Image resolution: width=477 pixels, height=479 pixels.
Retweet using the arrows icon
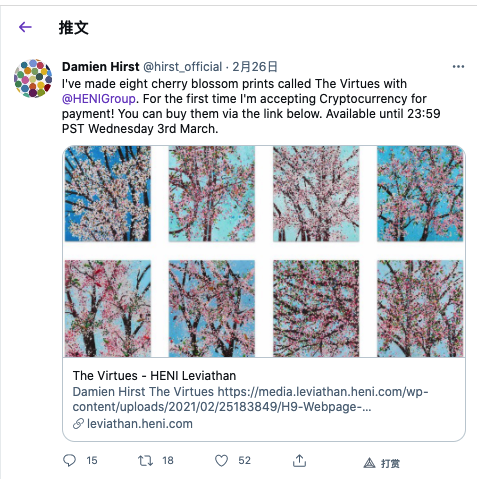tap(145, 461)
